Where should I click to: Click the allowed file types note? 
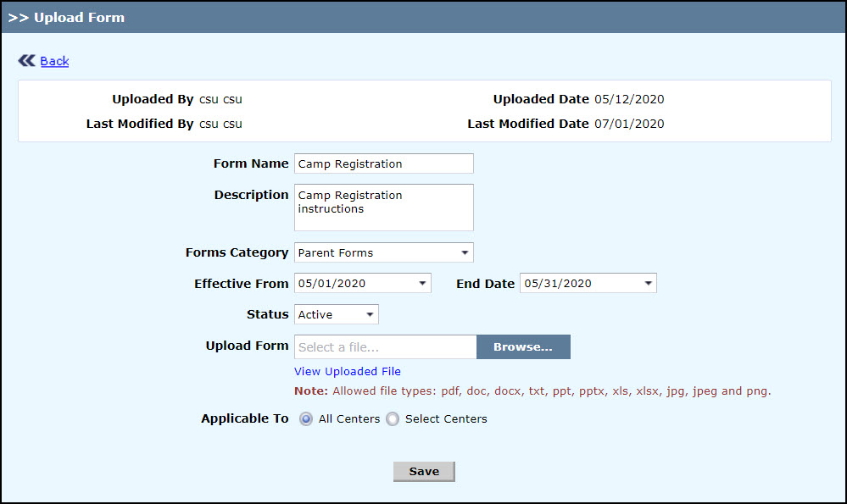[x=532, y=391]
